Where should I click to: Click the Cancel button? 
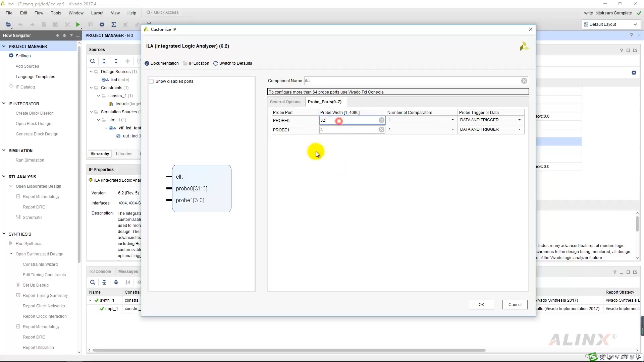click(515, 305)
